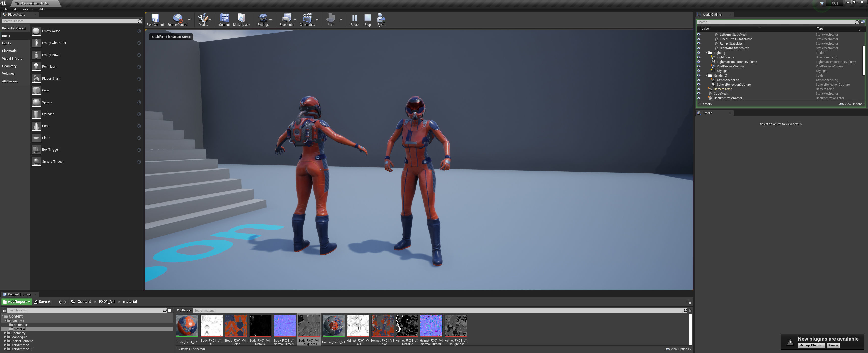Pause the running simulation

tap(355, 19)
